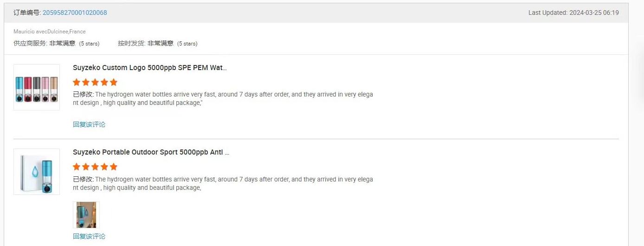Open blue bottle with white box thumbnail
The height and width of the screenshot is (246, 644).
click(x=37, y=172)
